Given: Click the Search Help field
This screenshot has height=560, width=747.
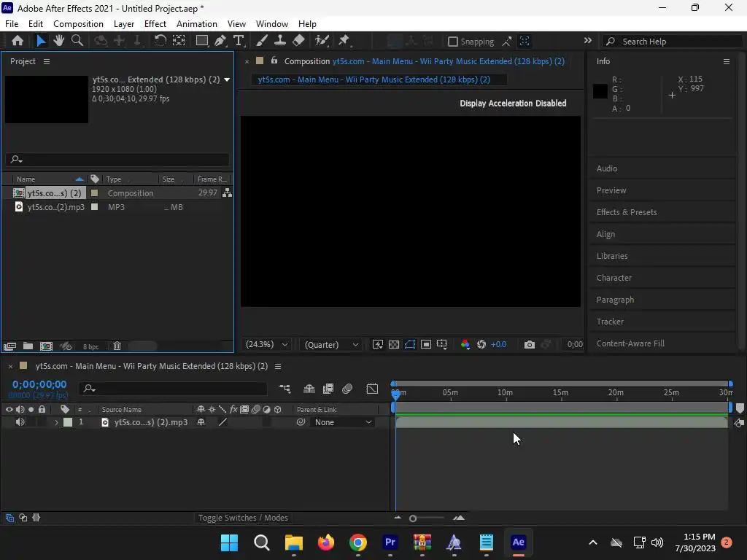Looking at the screenshot, I should 672,42.
